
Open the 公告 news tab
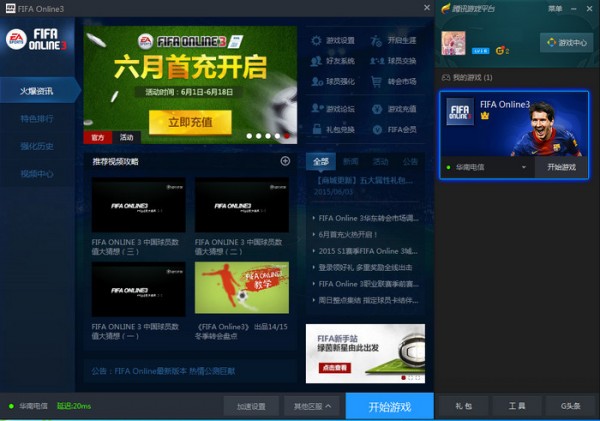(x=410, y=162)
